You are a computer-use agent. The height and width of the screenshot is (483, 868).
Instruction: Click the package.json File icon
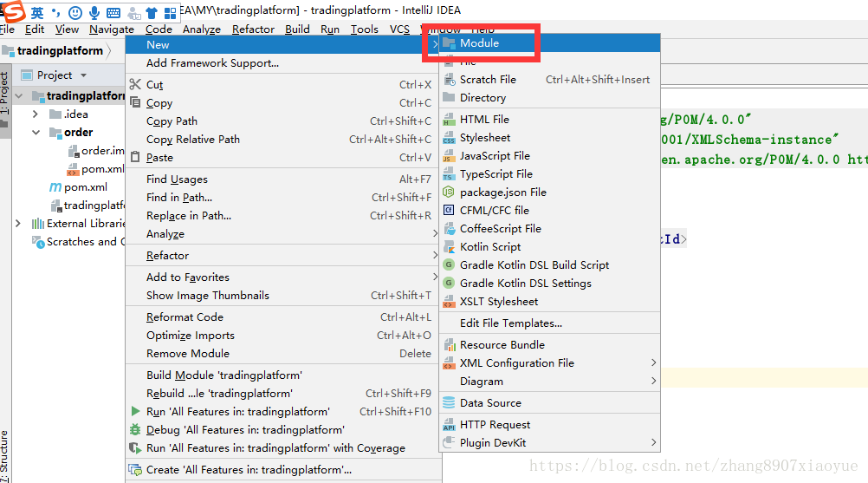(x=449, y=193)
